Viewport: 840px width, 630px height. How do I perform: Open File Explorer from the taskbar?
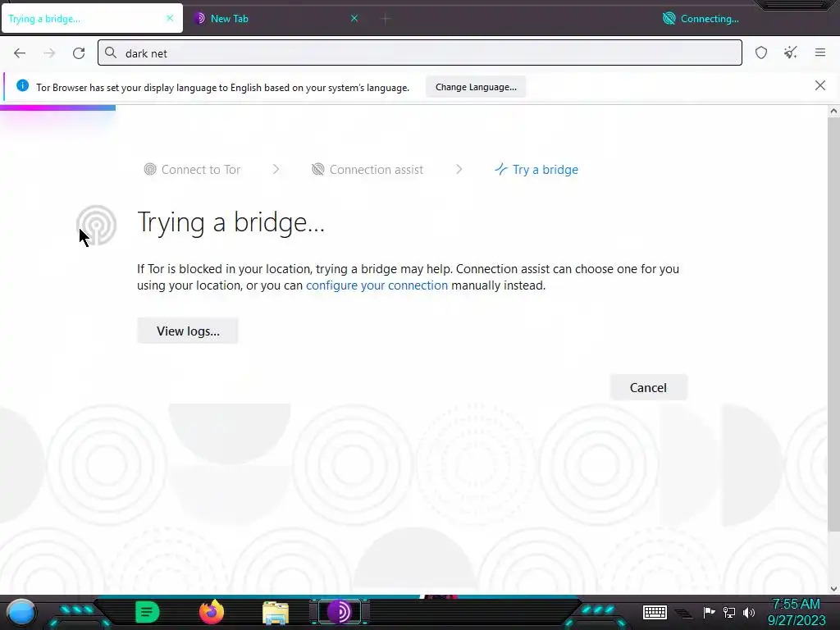click(x=276, y=613)
